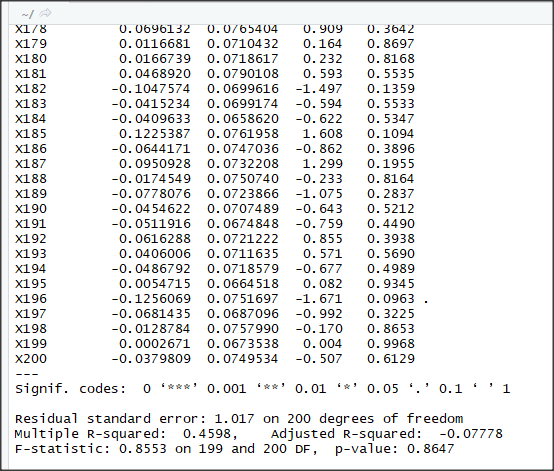Image resolution: width=554 pixels, height=471 pixels.
Task: Click estimate 0.1225387 in X185 row
Action: 155,134
